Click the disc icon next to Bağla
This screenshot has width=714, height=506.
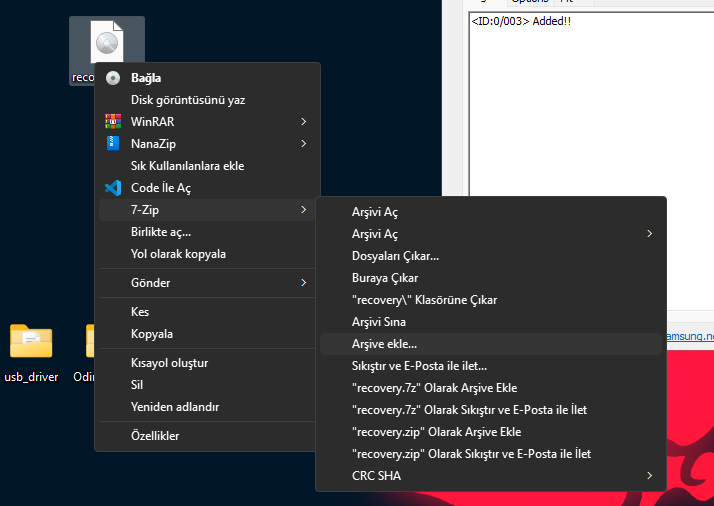(113, 78)
